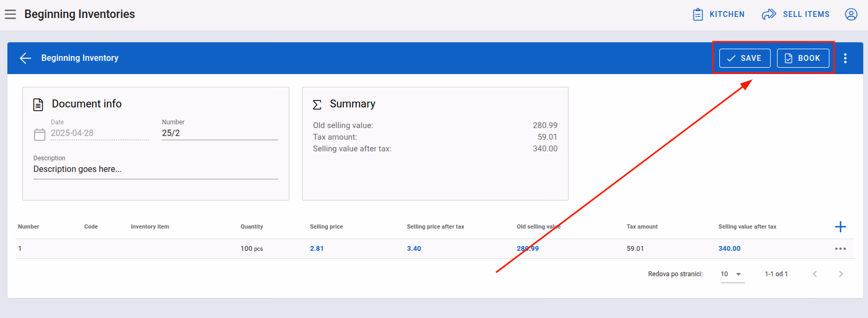Add a new inventory row with plus
This screenshot has width=868, height=318.
click(840, 227)
